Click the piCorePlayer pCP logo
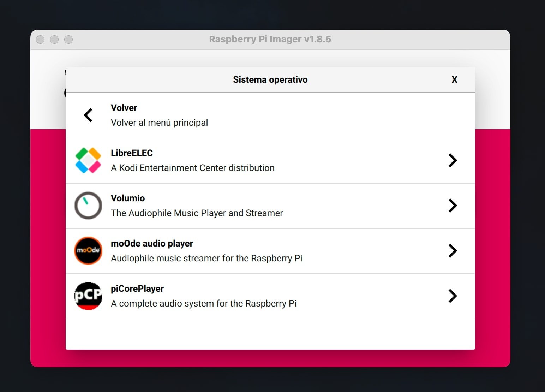Screen dimensions: 545x392 [x=88, y=296]
